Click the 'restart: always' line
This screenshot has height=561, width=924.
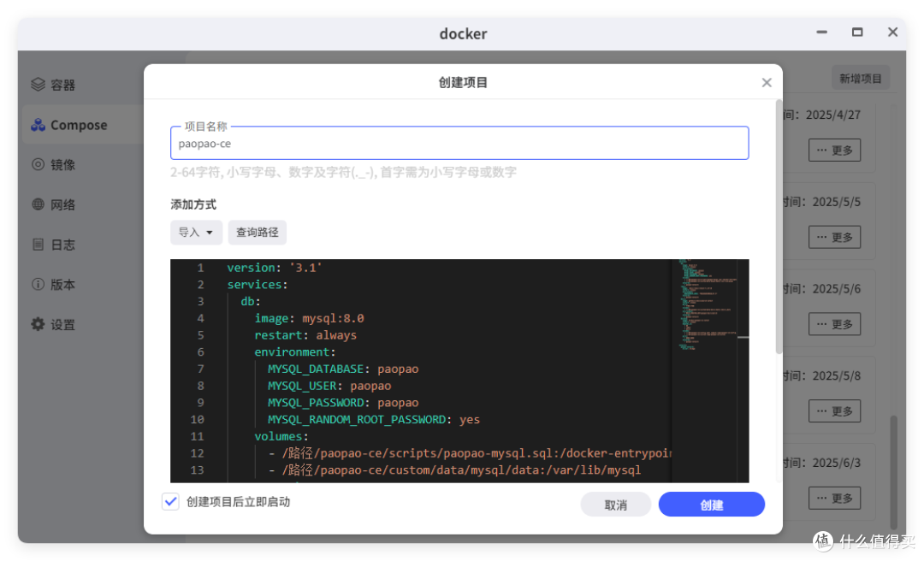pos(305,335)
